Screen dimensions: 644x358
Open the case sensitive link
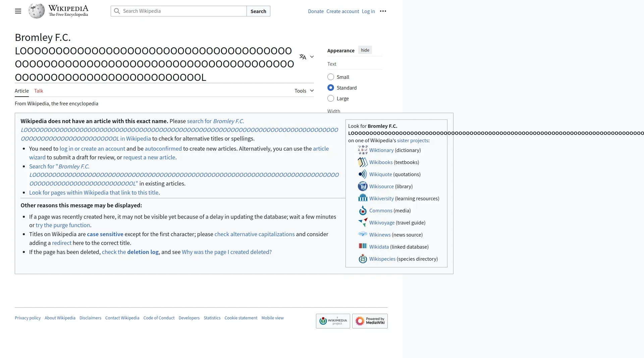(105, 234)
